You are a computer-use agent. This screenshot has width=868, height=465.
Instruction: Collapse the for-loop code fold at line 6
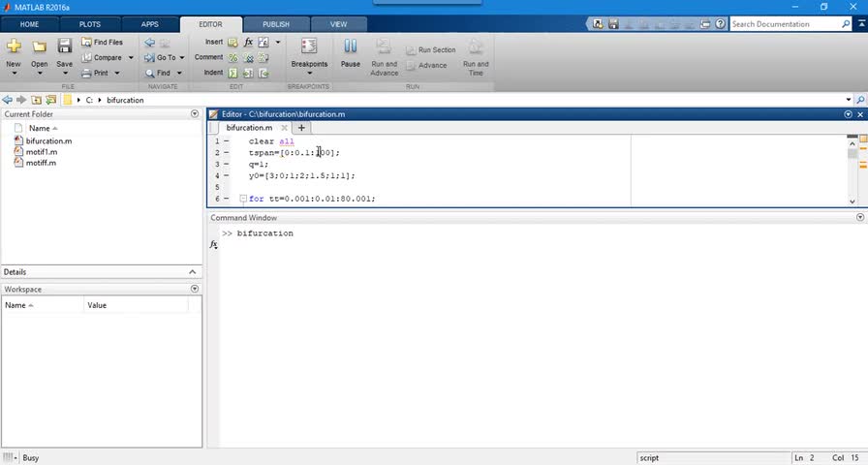click(x=243, y=199)
